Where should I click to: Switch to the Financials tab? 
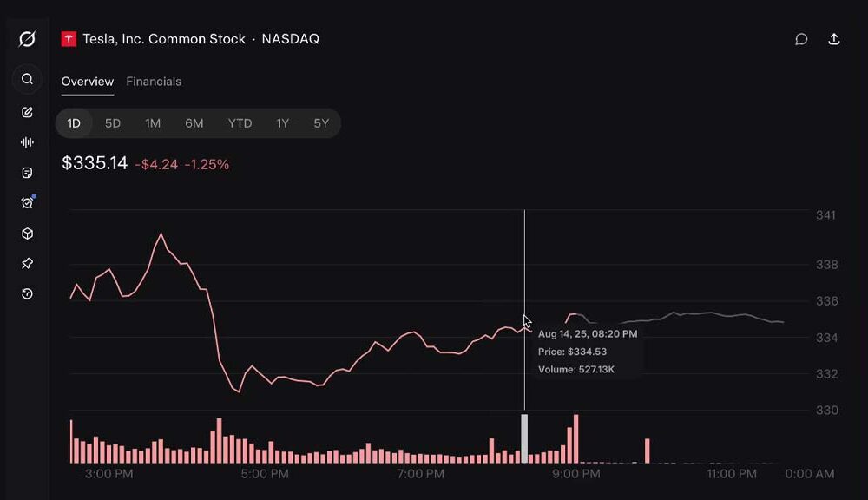[x=154, y=82]
